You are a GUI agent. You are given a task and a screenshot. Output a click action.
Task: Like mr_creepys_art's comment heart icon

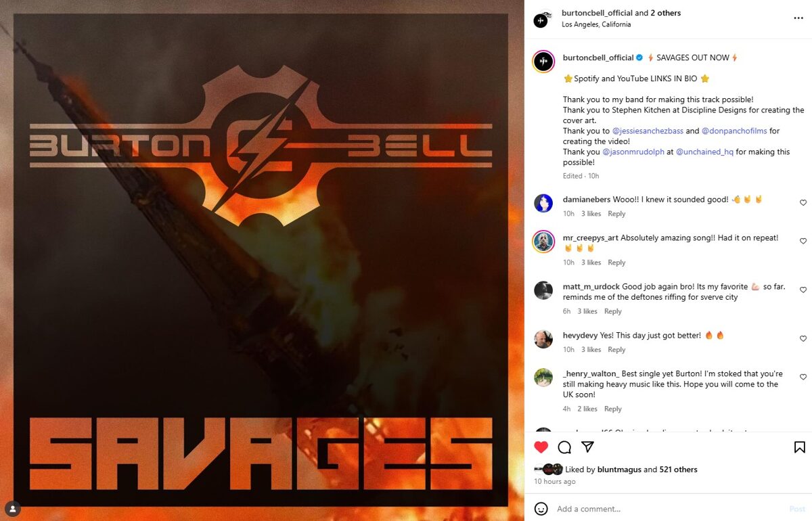[x=803, y=241]
